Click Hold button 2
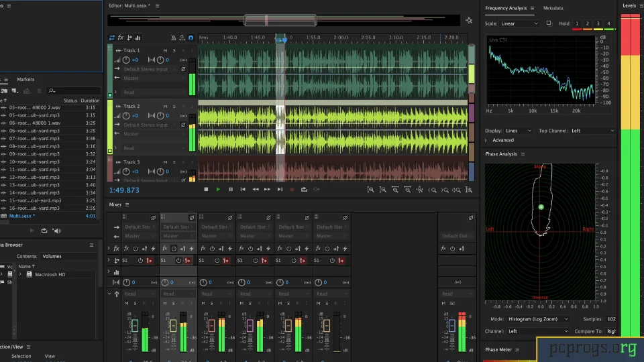This screenshot has width=644, height=362. click(x=588, y=23)
